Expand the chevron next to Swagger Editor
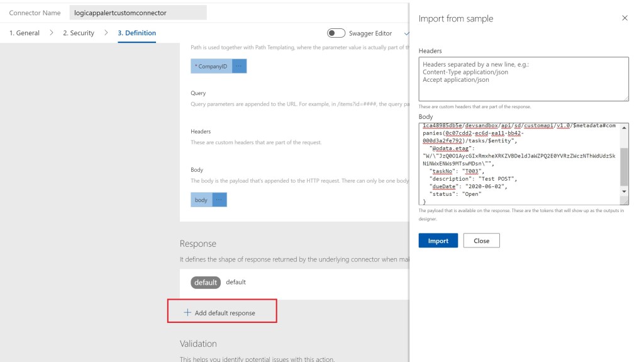The width and height of the screenshot is (644, 362). (x=406, y=33)
